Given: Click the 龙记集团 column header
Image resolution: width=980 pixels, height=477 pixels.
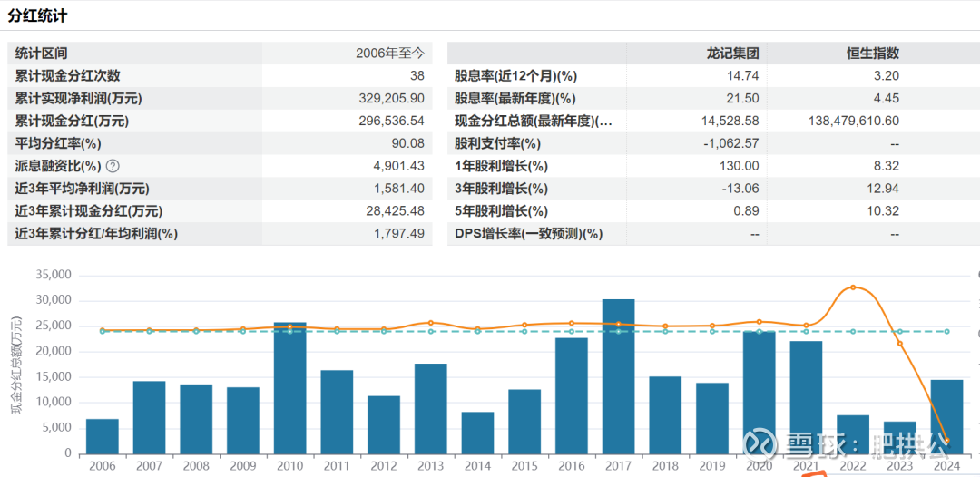Looking at the screenshot, I should pos(732,54).
